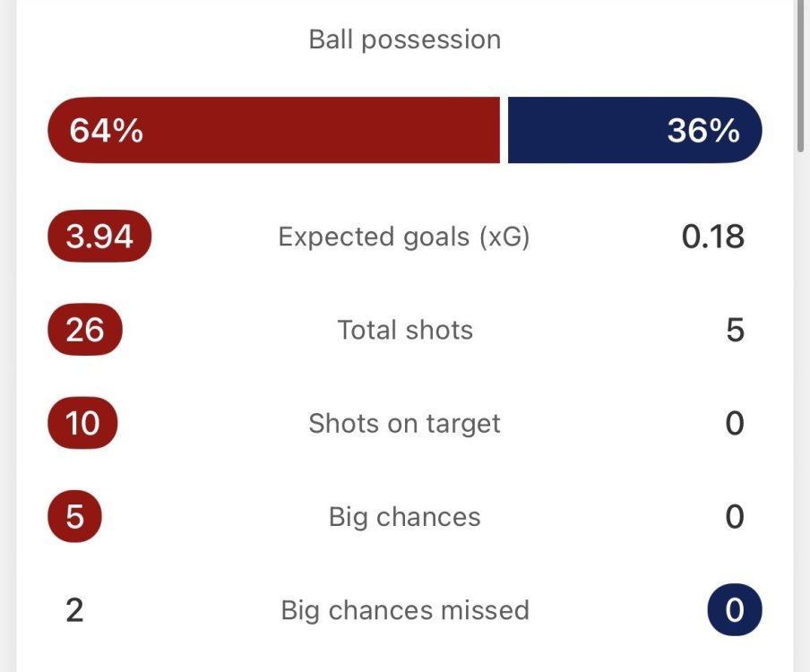The width and height of the screenshot is (810, 672).
Task: Open the Shots on target stat label
Action: [404, 423]
